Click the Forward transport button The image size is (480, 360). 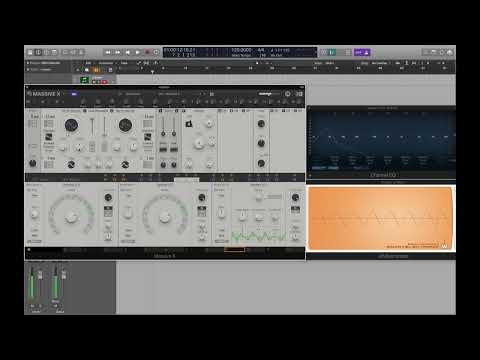click(x=118, y=52)
